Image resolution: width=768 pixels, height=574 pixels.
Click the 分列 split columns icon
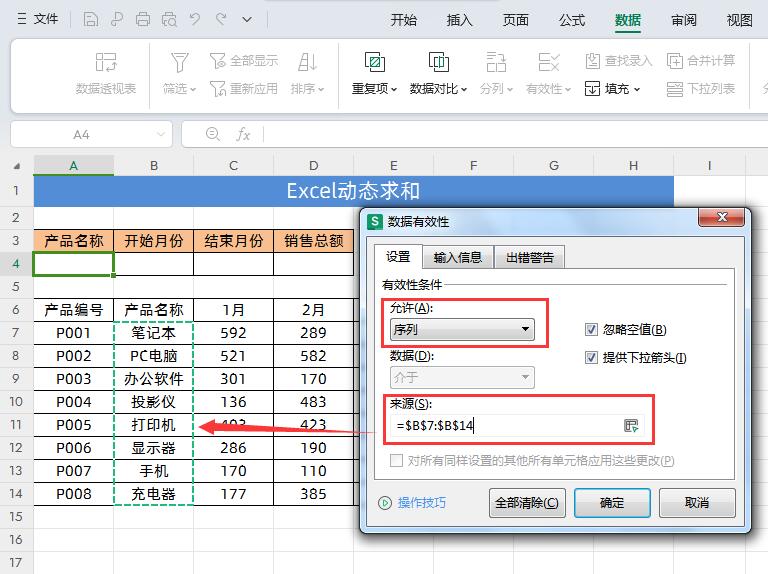pos(496,62)
